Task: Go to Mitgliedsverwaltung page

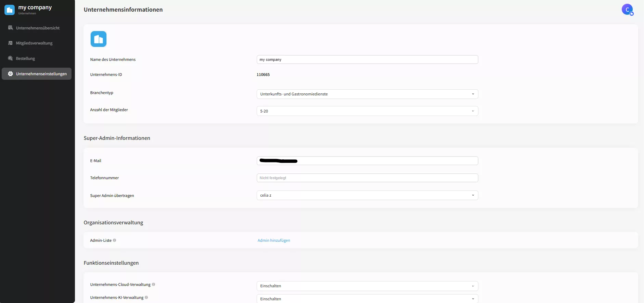Action: point(37,43)
